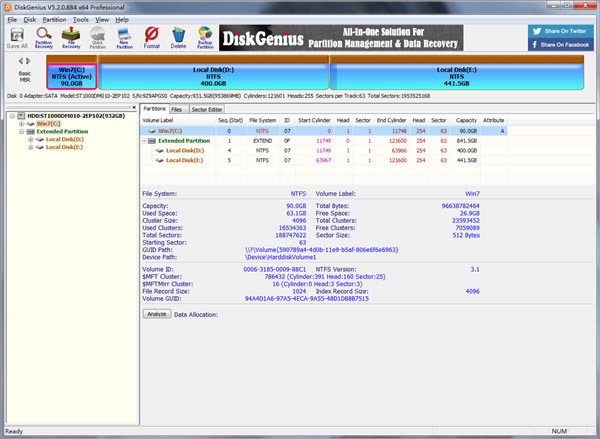600x439 pixels.
Task: Create a New Partition via toolbar icon
Action: [x=126, y=38]
